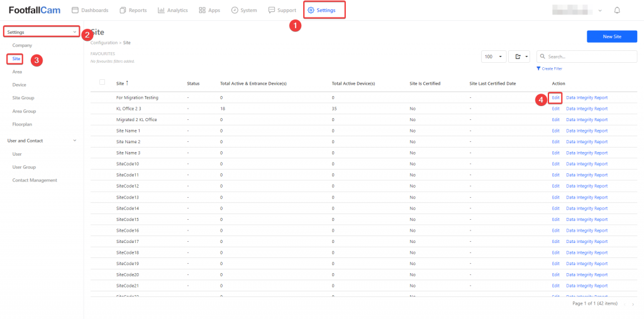Click Edit for For Migration Testing site
This screenshot has height=319, width=644.
[x=555, y=97]
